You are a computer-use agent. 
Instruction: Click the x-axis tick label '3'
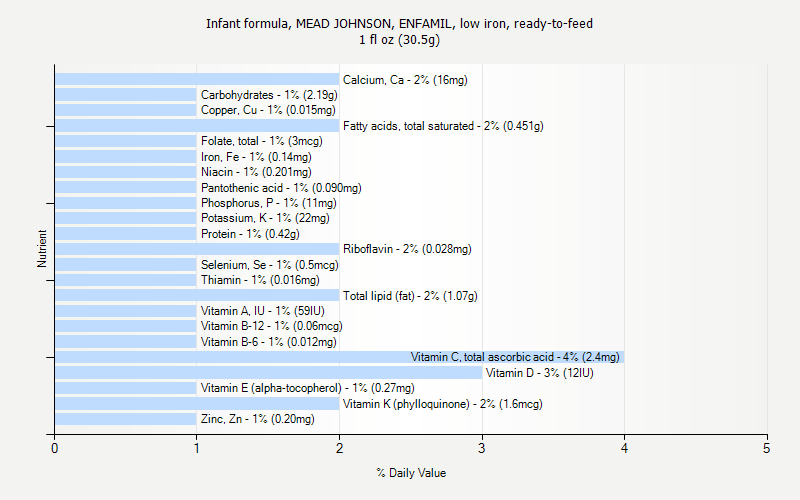click(x=482, y=448)
